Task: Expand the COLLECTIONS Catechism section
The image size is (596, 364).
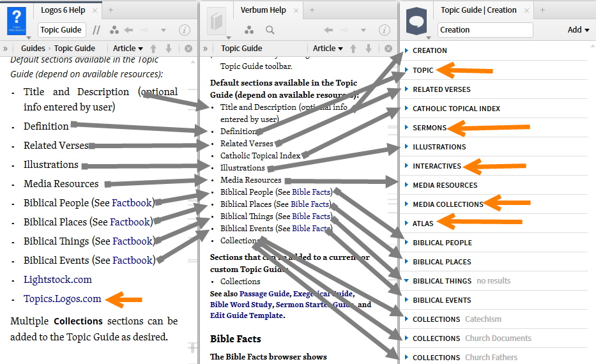Action: point(406,319)
